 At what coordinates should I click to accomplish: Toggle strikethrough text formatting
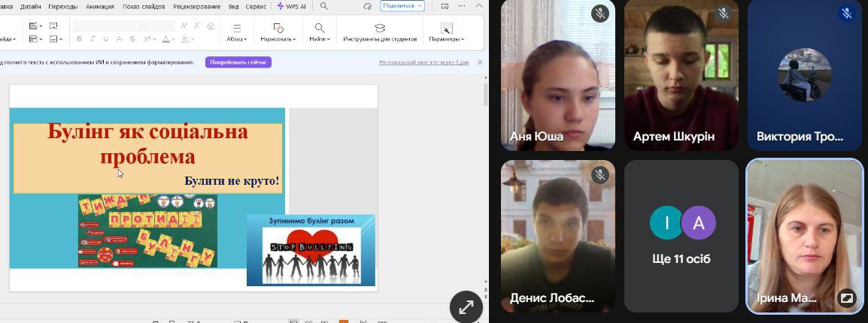tap(118, 39)
